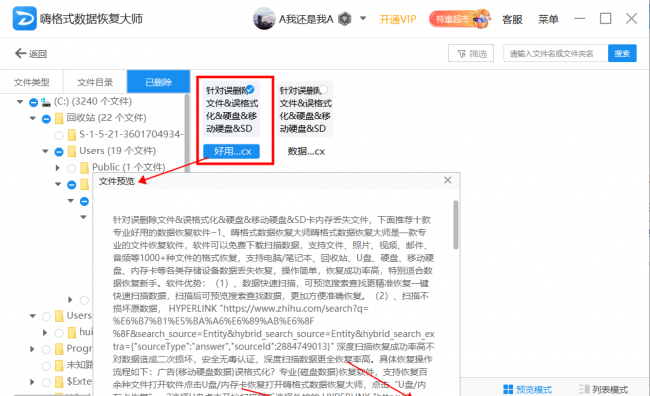Click the 开通VIP link
650x396 pixels.
[x=398, y=19]
